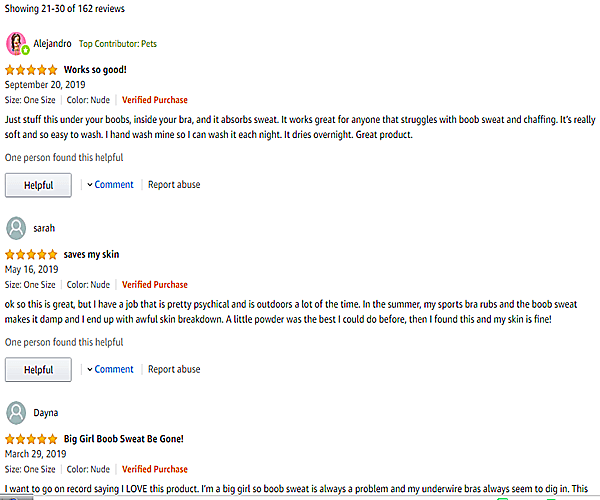The height and width of the screenshot is (500, 600).
Task: Report abuse on sarah's review
Action: coord(174,370)
